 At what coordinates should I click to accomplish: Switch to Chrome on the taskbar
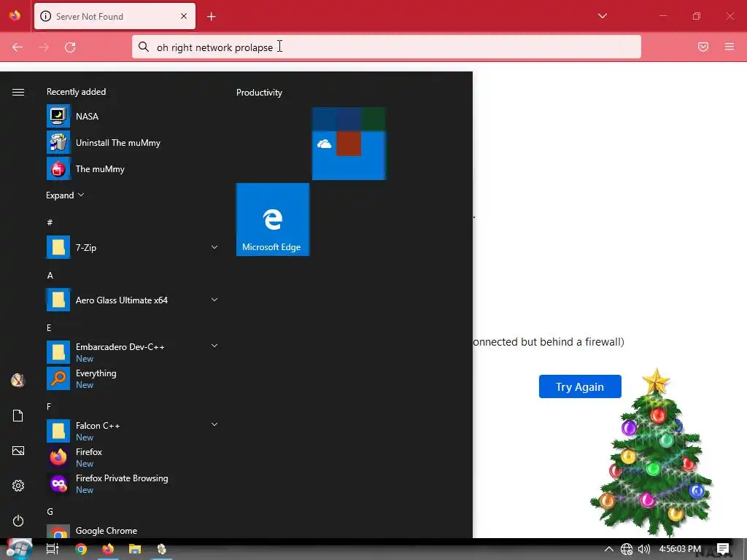pyautogui.click(x=81, y=549)
